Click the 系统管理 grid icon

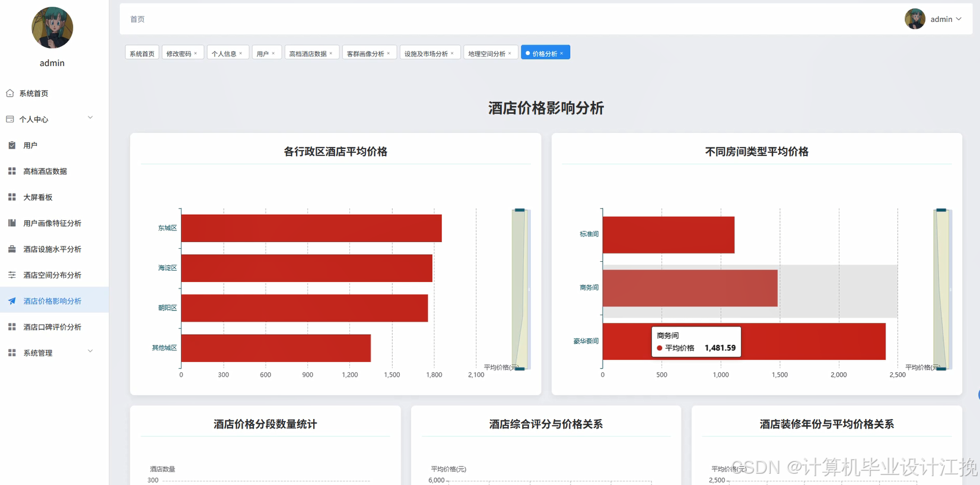click(x=12, y=353)
